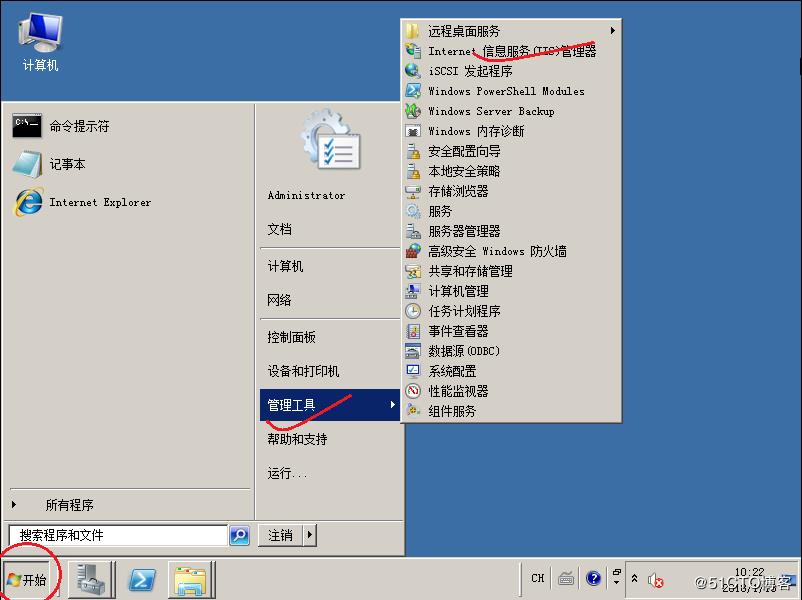Click the tray volume speaker icon
The image size is (802, 600).
655,579
